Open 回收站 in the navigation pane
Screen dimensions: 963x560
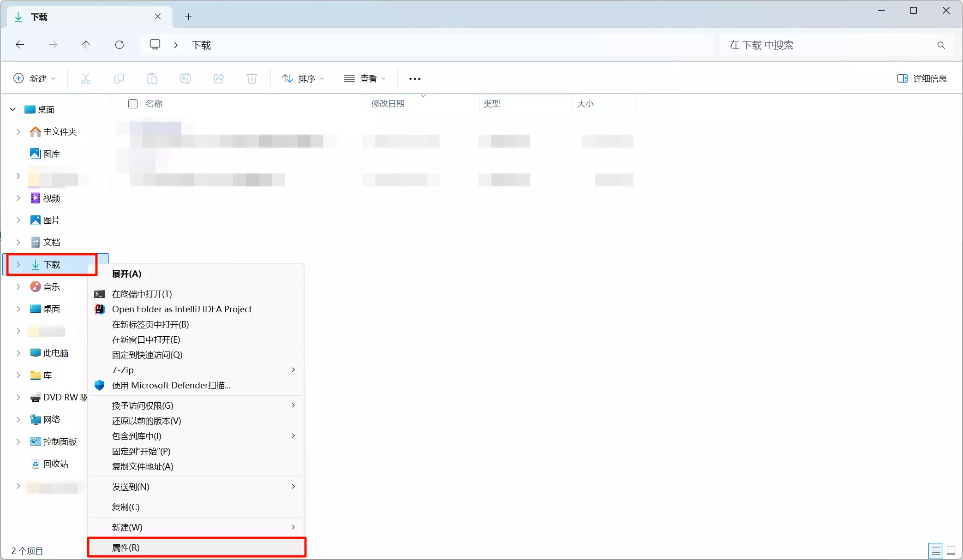55,464
